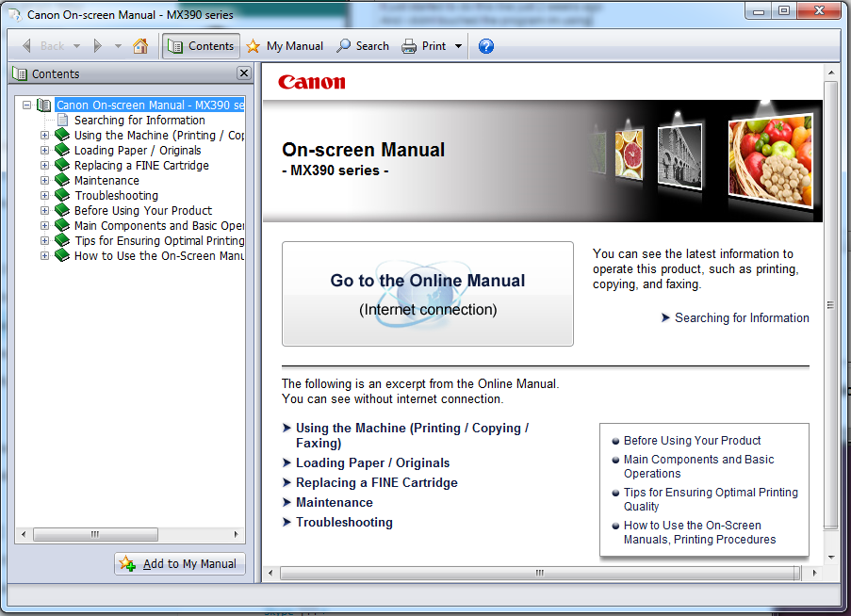
Task: Click the Back arrow icon
Action: point(26,46)
